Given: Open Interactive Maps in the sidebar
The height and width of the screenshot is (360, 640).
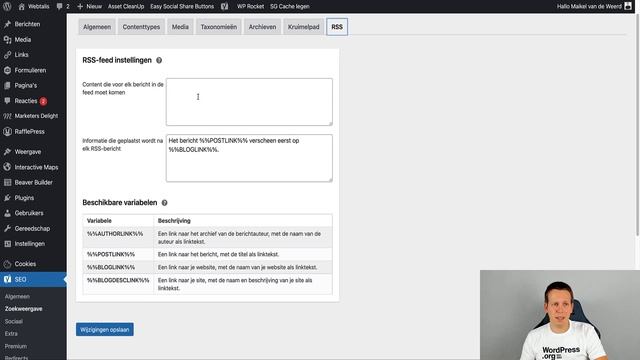Looking at the screenshot, I should pyautogui.click(x=36, y=167).
